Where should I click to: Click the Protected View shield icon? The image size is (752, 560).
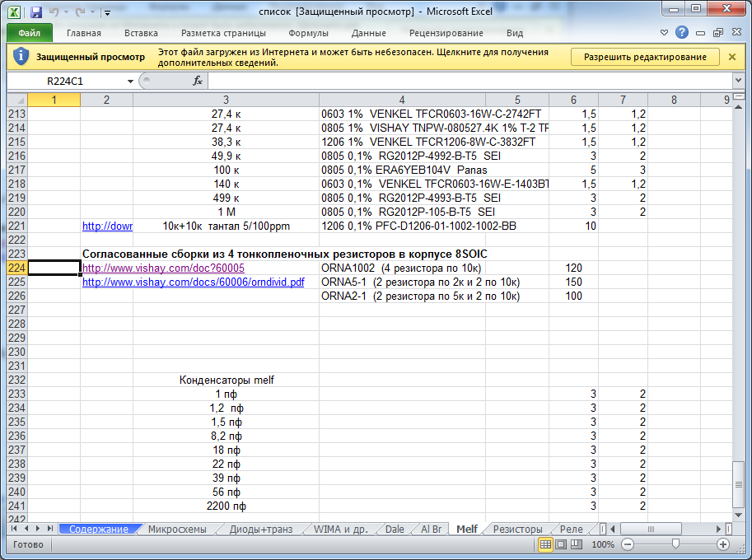21,56
